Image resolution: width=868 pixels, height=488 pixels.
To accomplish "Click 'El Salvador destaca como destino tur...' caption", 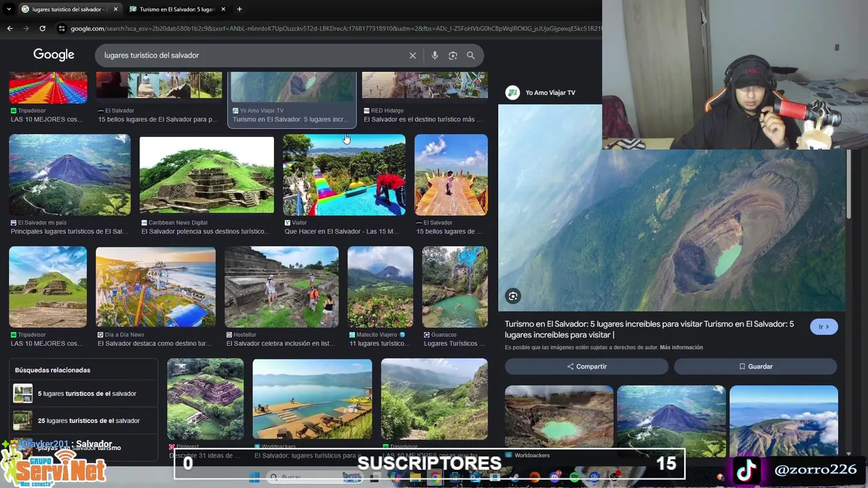I will 155,344.
